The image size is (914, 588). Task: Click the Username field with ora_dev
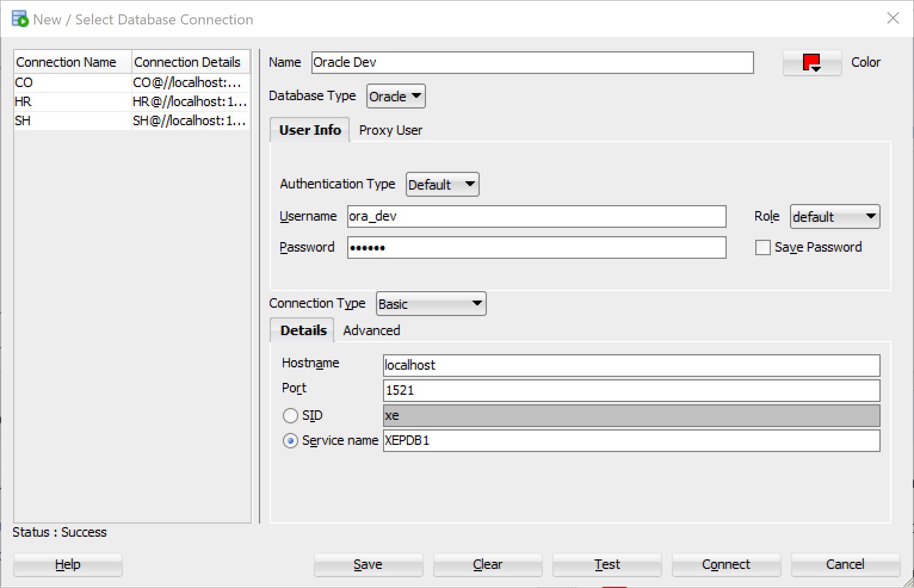pyautogui.click(x=536, y=216)
